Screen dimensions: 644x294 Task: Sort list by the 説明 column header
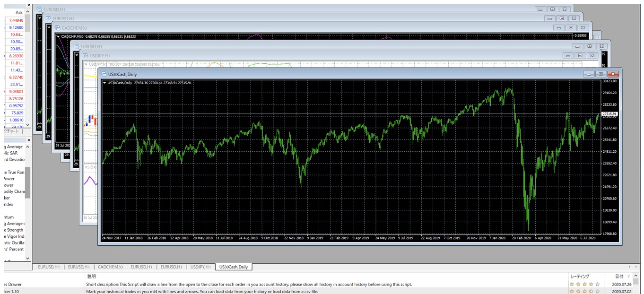(326, 276)
